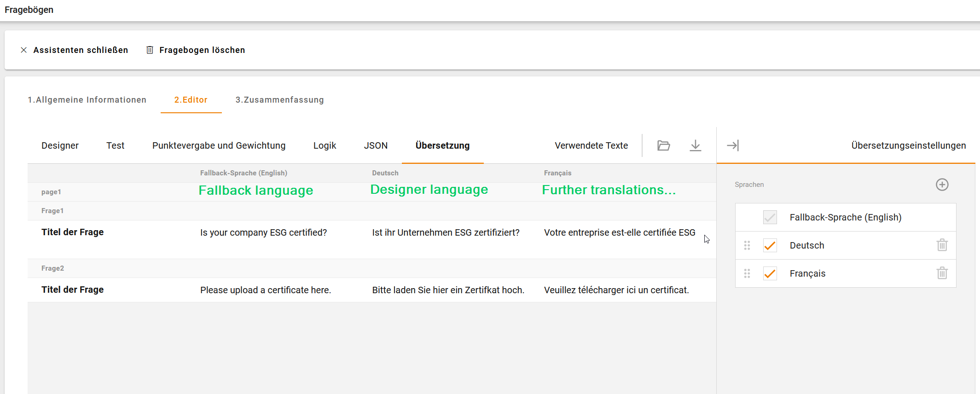Click Fragebogen löschen button
This screenshot has height=394, width=980.
(x=196, y=50)
